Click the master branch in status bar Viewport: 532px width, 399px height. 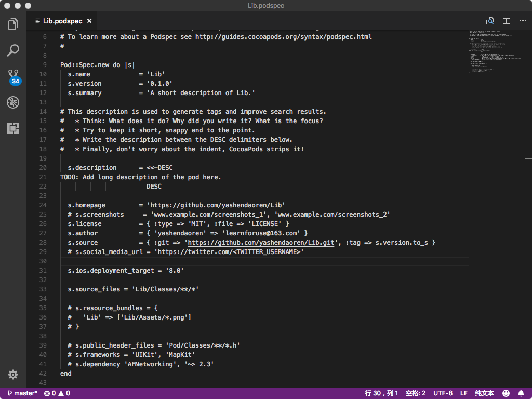pos(21,393)
